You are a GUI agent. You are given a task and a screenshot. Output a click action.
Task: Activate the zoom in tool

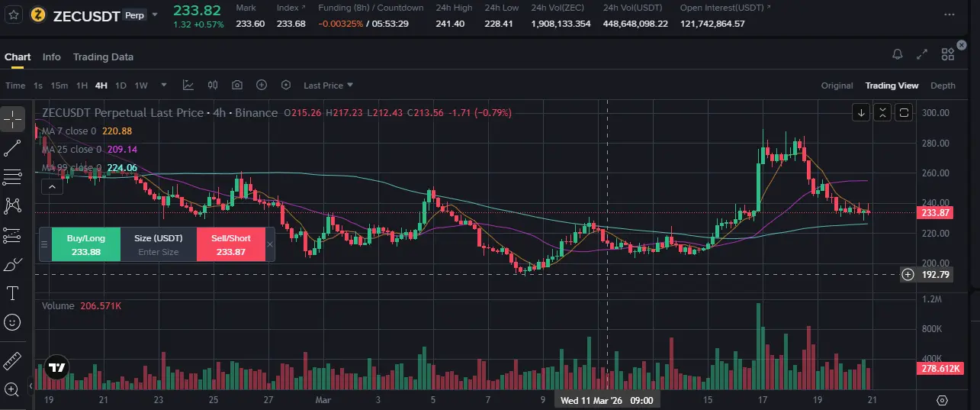click(x=12, y=389)
